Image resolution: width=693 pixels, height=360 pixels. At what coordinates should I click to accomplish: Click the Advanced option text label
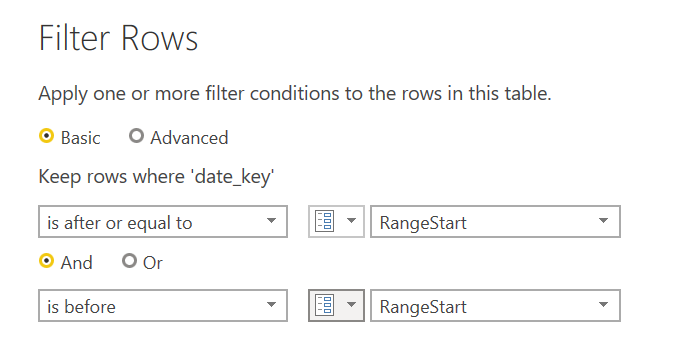click(x=189, y=138)
